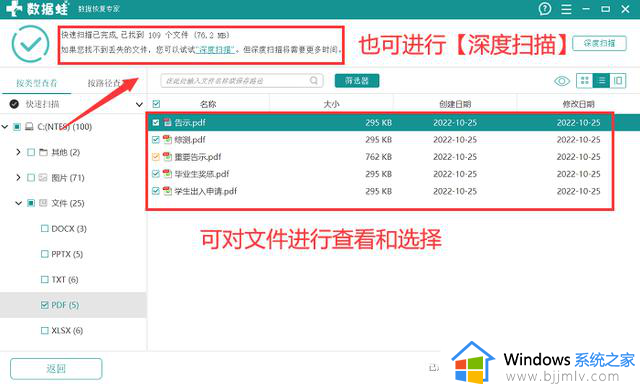Image resolution: width=640 pixels, height=390 pixels.
Task: Click the 返回 back button
Action: pyautogui.click(x=56, y=368)
